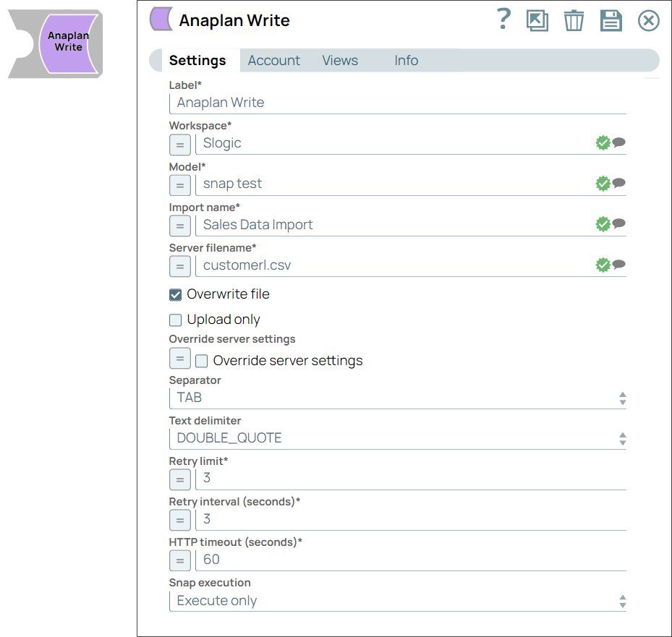Open the snap help documentation

point(503,20)
